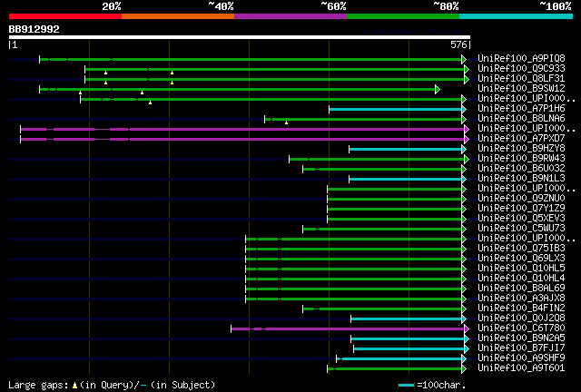Click the white query sequence bar
The image size is (581, 392).
pyautogui.click(x=240, y=37)
